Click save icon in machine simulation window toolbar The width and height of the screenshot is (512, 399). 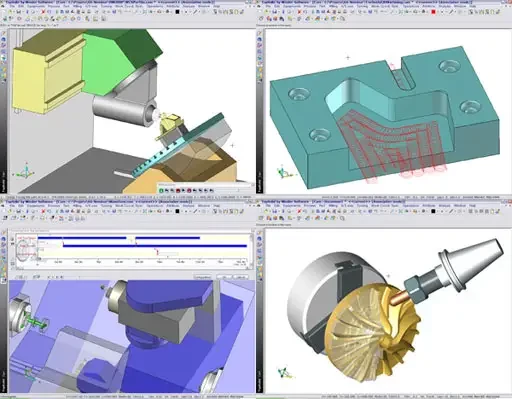(18, 12)
